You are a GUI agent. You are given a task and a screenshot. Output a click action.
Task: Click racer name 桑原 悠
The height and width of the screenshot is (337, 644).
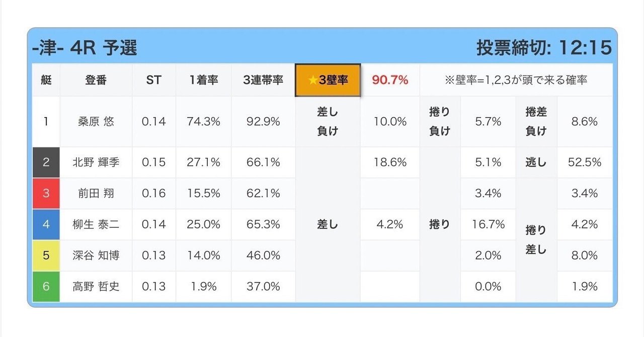point(96,122)
